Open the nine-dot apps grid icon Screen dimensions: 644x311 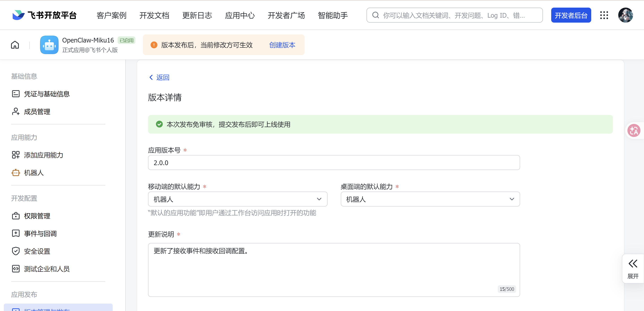pos(604,15)
